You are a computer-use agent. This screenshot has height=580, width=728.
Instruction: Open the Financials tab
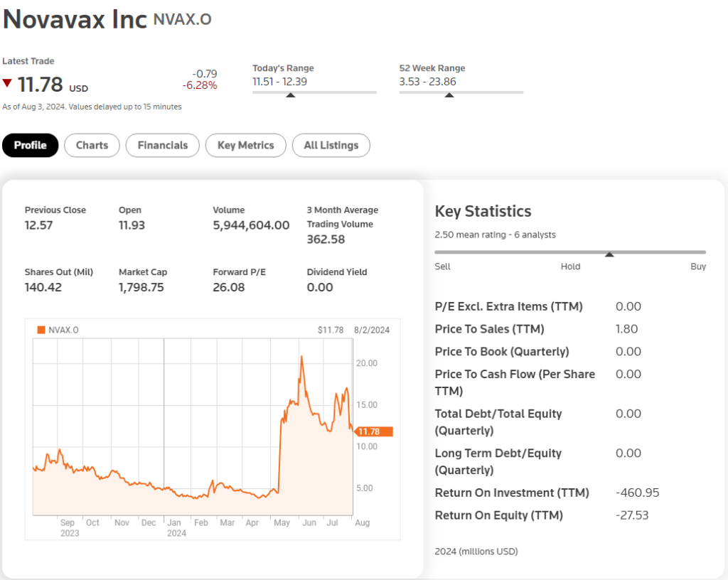(163, 146)
